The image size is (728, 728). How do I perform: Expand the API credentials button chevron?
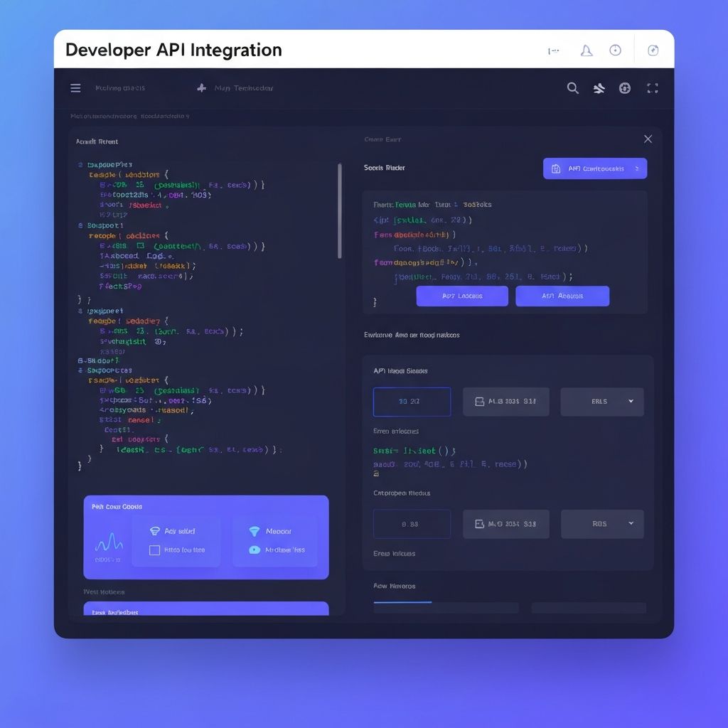pos(635,168)
